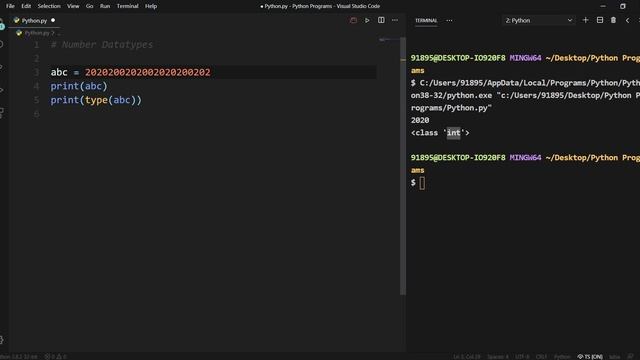This screenshot has height=360, width=640.
Task: Click the minimap at editor's top right
Action: coord(388,40)
